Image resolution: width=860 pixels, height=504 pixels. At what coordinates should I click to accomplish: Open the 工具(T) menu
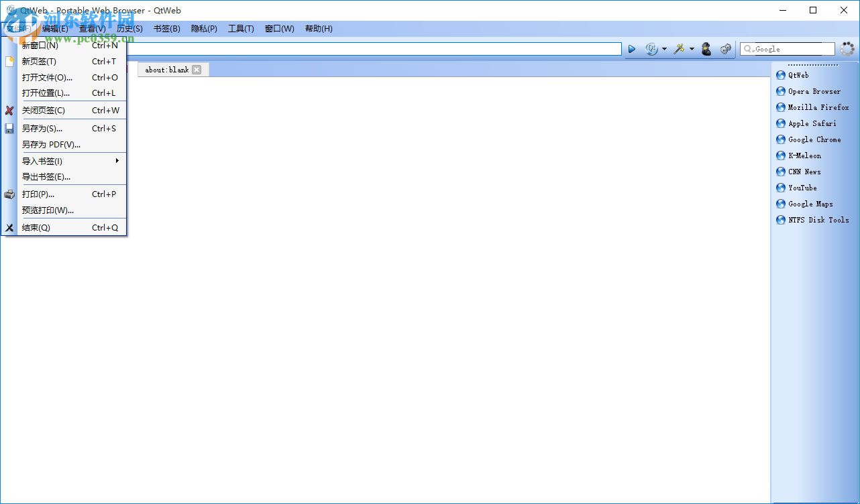pyautogui.click(x=241, y=29)
